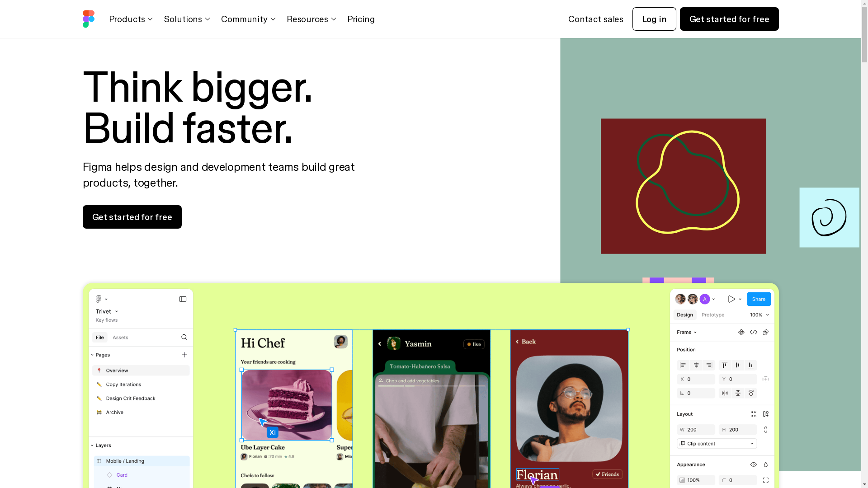This screenshot has height=488, width=868.
Task: Click the Log in button in navbar
Action: coord(654,19)
